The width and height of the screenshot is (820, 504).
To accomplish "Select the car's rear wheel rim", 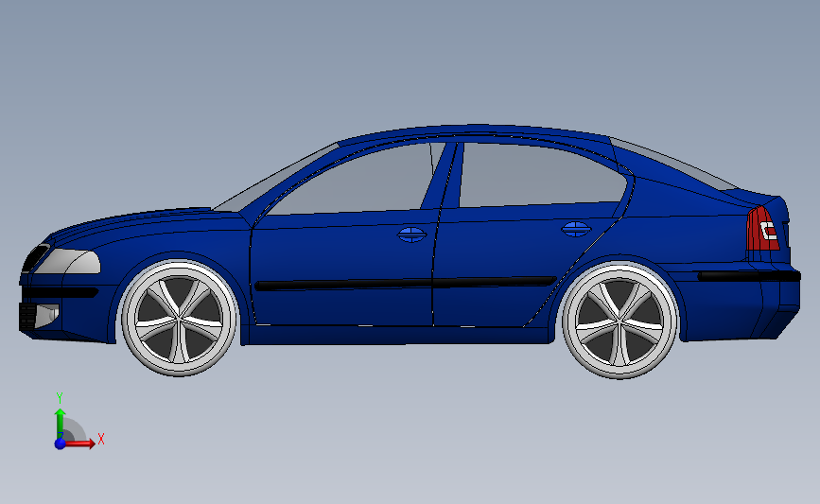I will pyautogui.click(x=619, y=321).
